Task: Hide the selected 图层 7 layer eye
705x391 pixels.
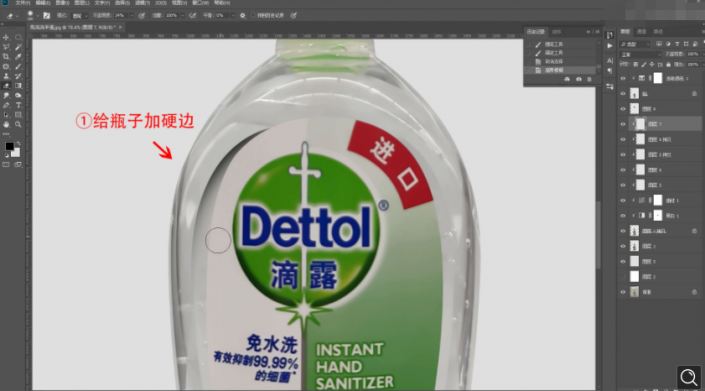Action: 623,124
